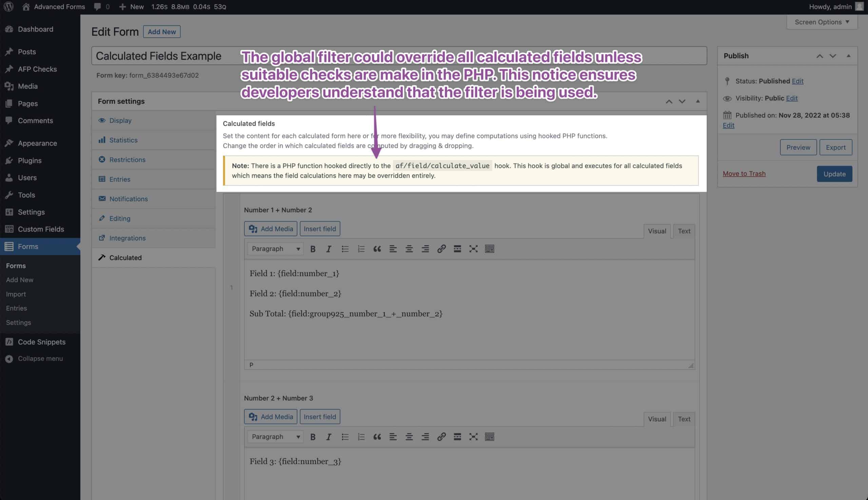The image size is (868, 500).
Task: Click Insert field button in first editor
Action: coord(319,229)
